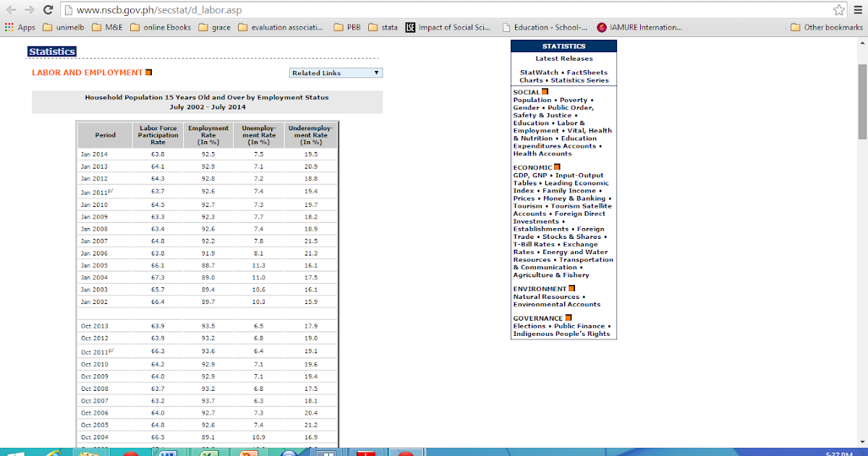Open the StatWatch link
Viewport: 868px width, 456px height.
tap(538, 72)
